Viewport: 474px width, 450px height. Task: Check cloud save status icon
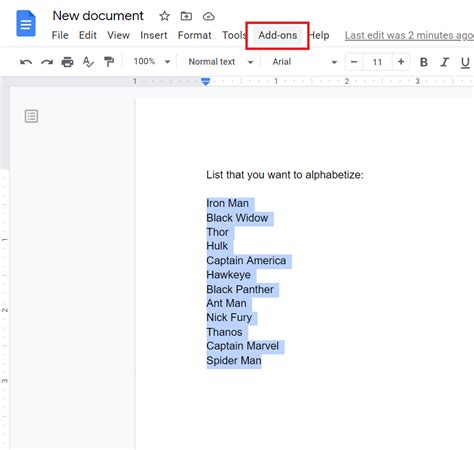pyautogui.click(x=209, y=16)
